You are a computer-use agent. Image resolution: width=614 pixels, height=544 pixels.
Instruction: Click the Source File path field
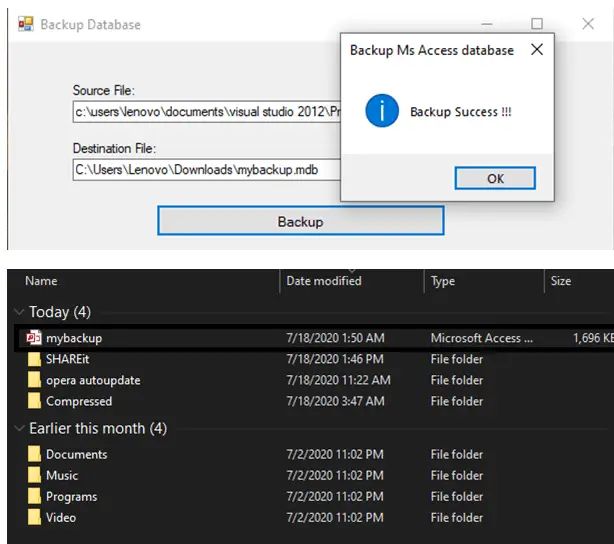pos(207,112)
